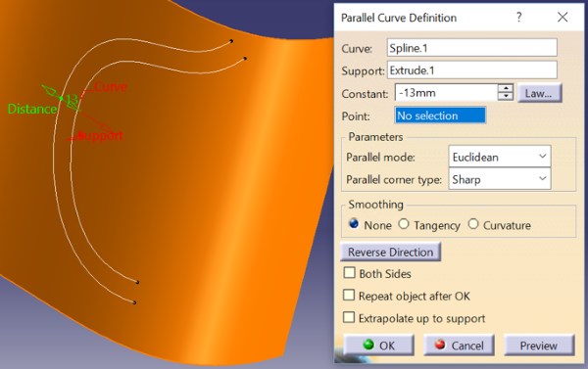
Task: Decrease Constant value with down arrow
Action: click(506, 96)
